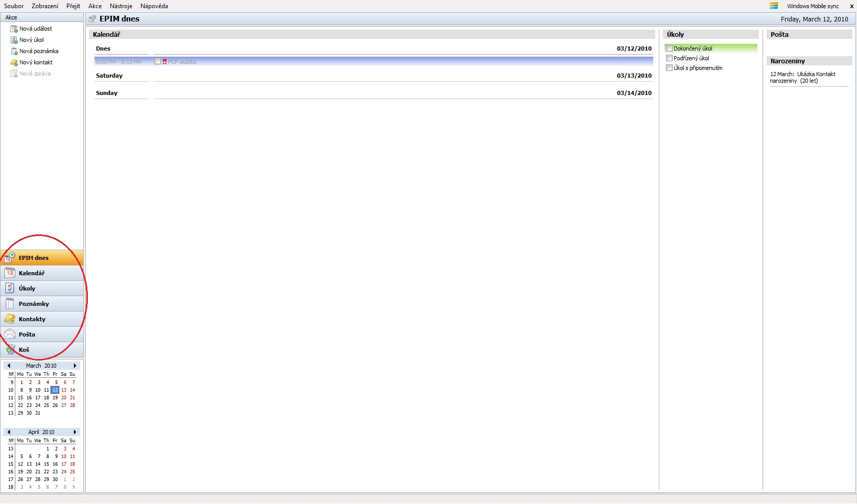Go to previous month from April 2010
This screenshot has height=504, width=857.
(x=9, y=432)
